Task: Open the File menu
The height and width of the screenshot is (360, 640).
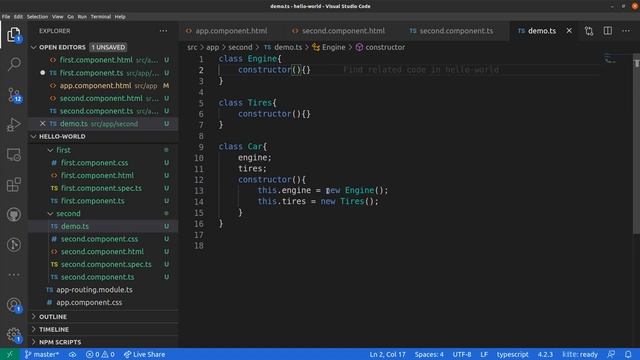Action: (6, 17)
